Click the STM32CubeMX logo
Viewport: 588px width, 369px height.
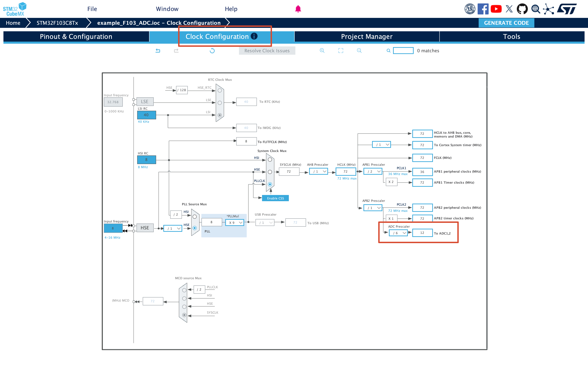click(x=15, y=9)
